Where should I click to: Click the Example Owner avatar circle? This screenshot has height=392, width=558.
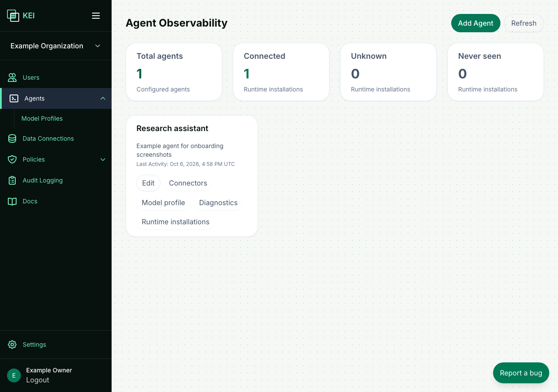coord(14,375)
